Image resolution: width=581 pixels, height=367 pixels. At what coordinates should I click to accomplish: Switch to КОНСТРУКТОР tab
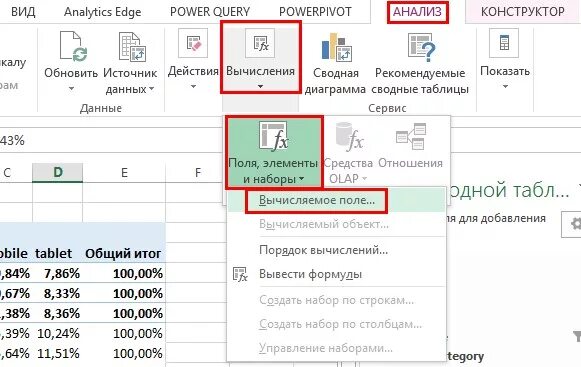coord(522,11)
